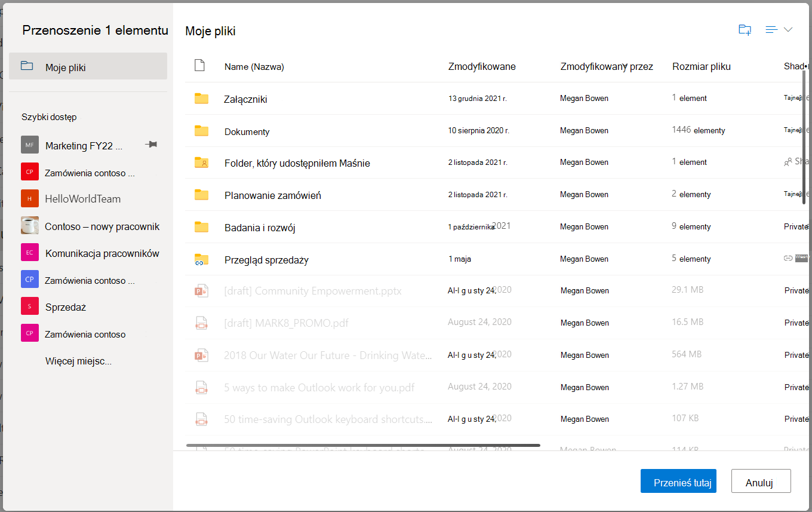The image size is (812, 512).
Task: Click 50 time-saving Outlook keyboard shortcuts file
Action: pos(328,419)
